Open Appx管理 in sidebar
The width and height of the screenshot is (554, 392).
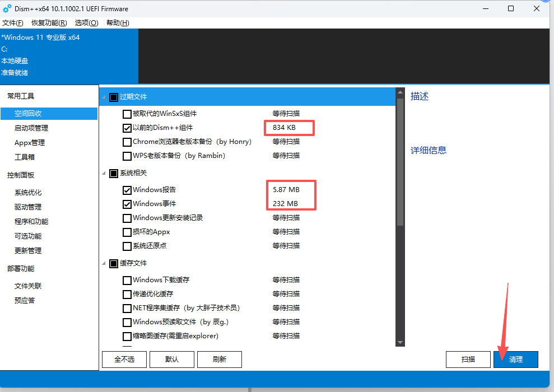(x=30, y=143)
